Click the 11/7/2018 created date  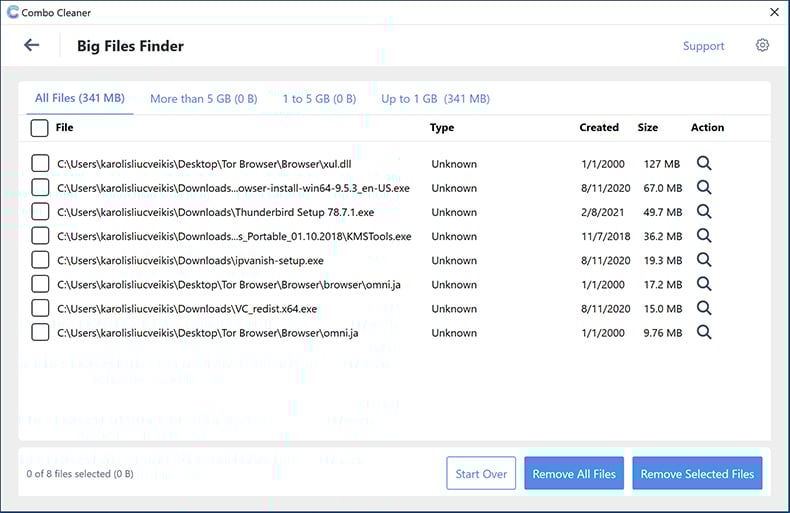tap(606, 236)
